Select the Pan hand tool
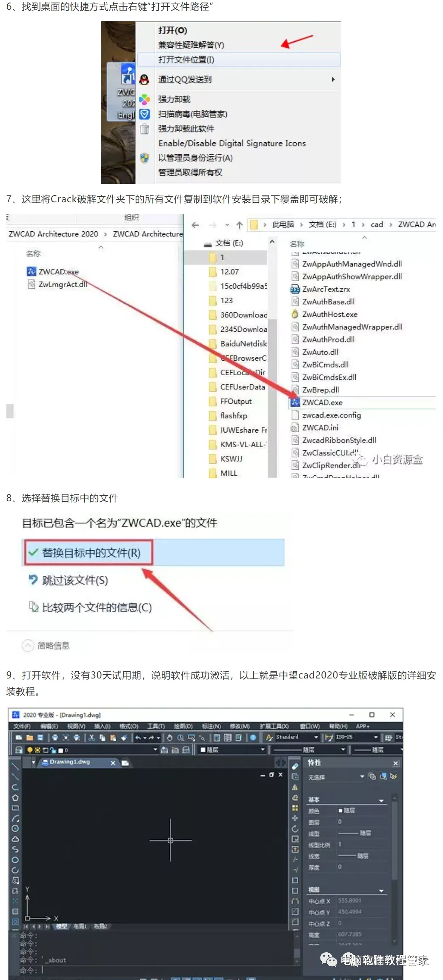The image size is (443, 980). point(170,738)
